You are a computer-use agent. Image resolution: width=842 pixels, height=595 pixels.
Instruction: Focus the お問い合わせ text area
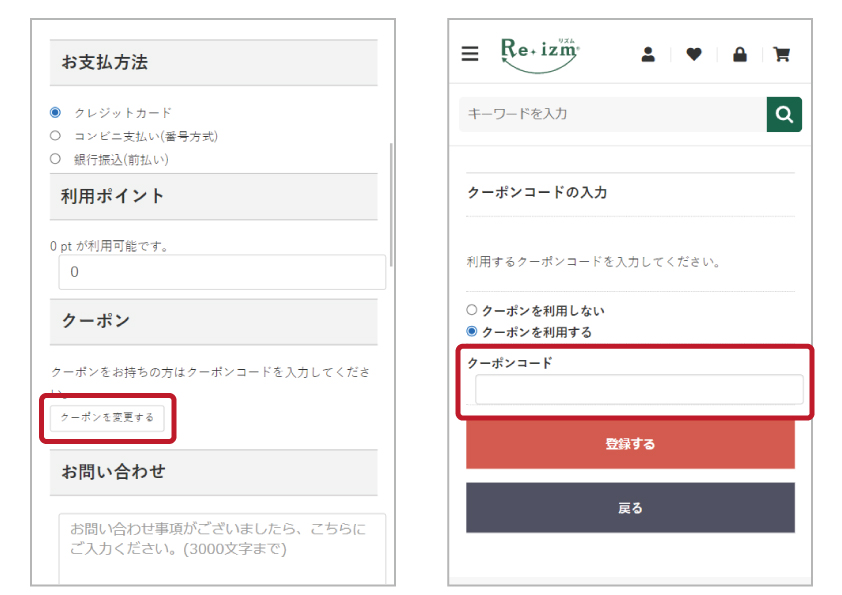(x=222, y=548)
